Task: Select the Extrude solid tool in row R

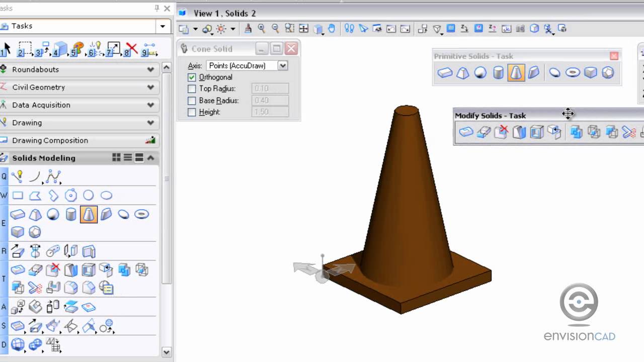Action: 18,251
